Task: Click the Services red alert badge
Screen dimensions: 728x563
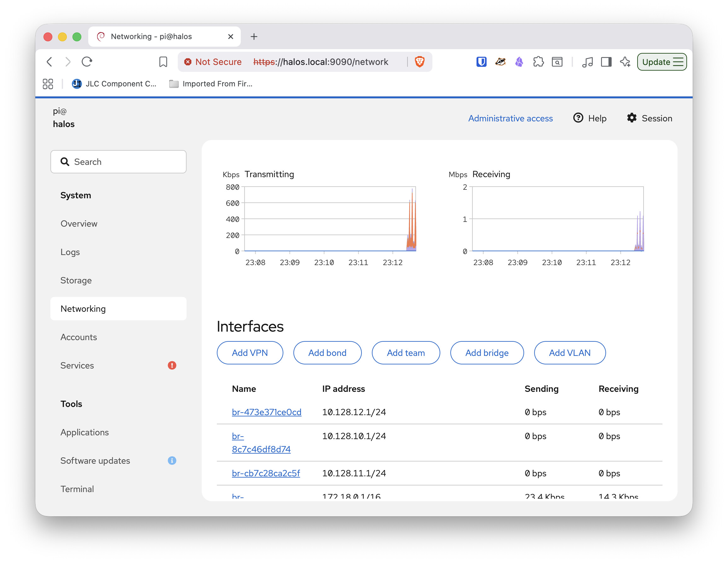Action: (172, 365)
